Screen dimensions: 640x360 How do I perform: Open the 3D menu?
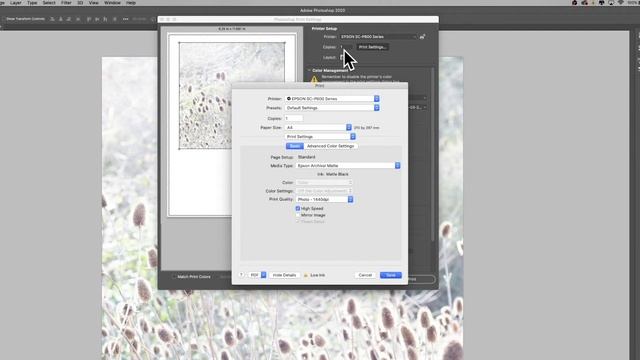pyautogui.click(x=80, y=3)
